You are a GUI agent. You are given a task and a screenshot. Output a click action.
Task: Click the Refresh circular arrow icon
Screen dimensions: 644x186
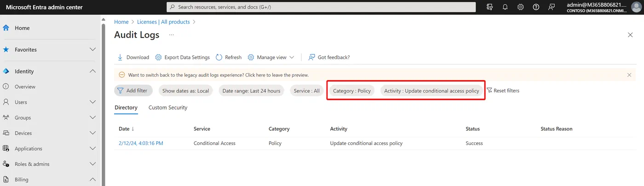click(219, 58)
